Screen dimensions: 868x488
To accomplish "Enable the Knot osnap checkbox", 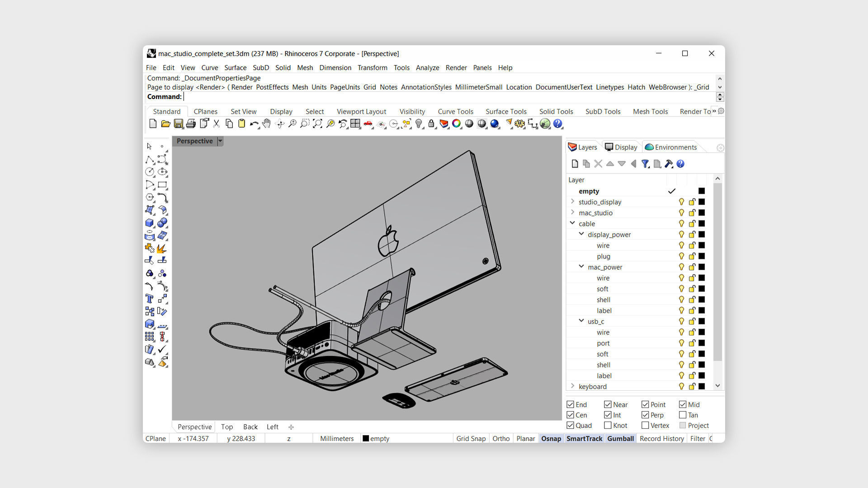I will (x=608, y=426).
